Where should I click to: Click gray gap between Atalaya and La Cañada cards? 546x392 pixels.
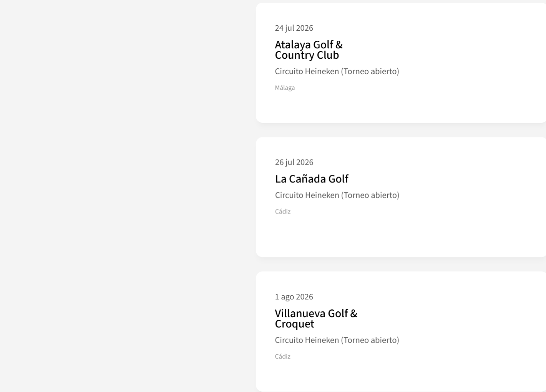click(x=400, y=130)
